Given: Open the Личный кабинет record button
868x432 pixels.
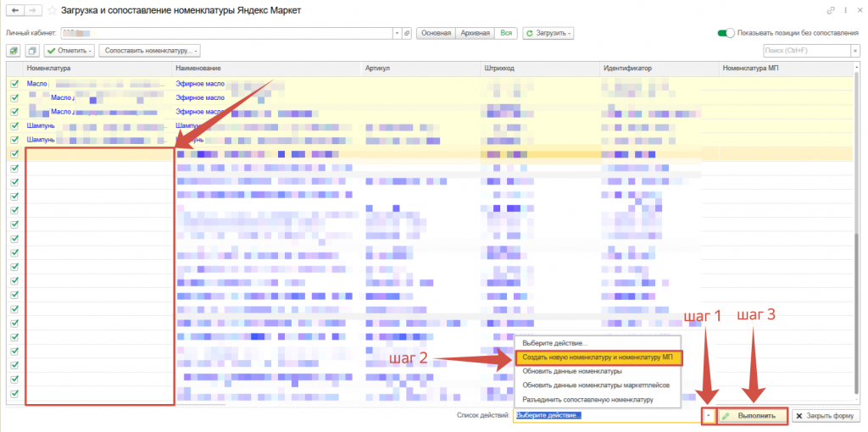Looking at the screenshot, I should click(408, 33).
